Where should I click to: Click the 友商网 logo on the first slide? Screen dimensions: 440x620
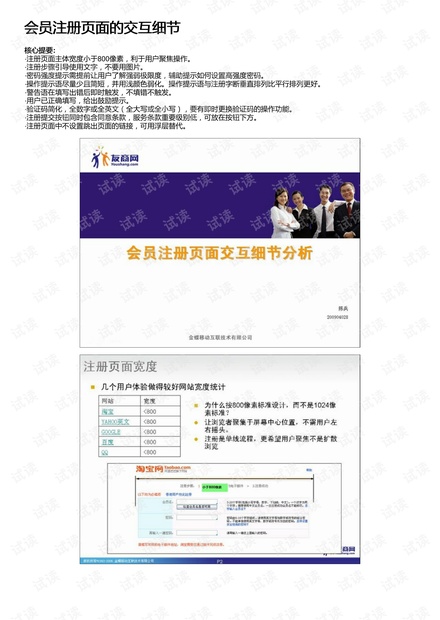tap(115, 158)
